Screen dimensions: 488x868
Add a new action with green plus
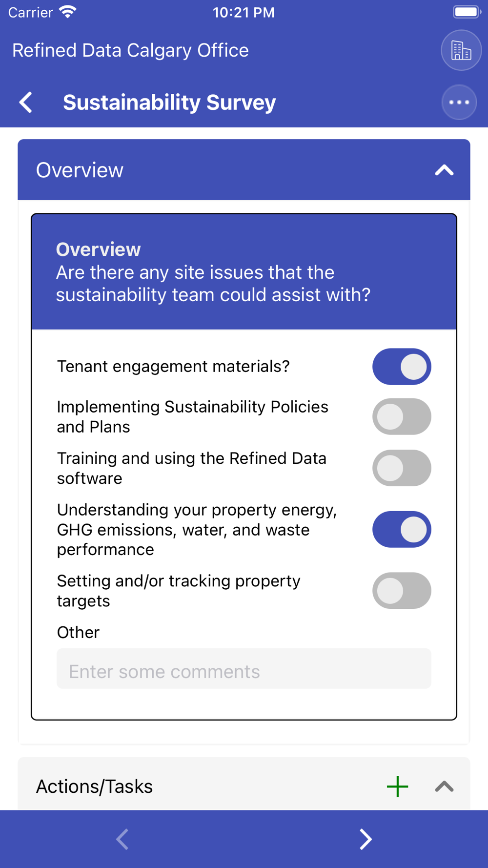397,786
